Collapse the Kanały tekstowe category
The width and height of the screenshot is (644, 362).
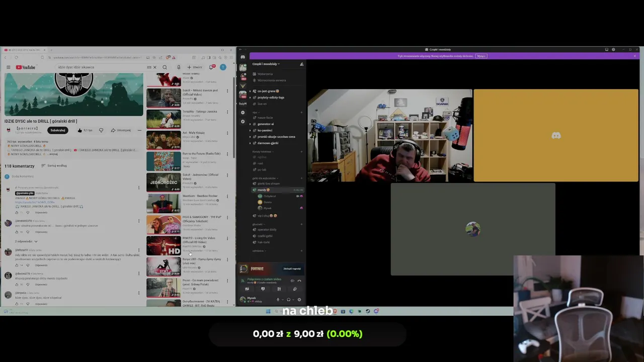click(263, 152)
